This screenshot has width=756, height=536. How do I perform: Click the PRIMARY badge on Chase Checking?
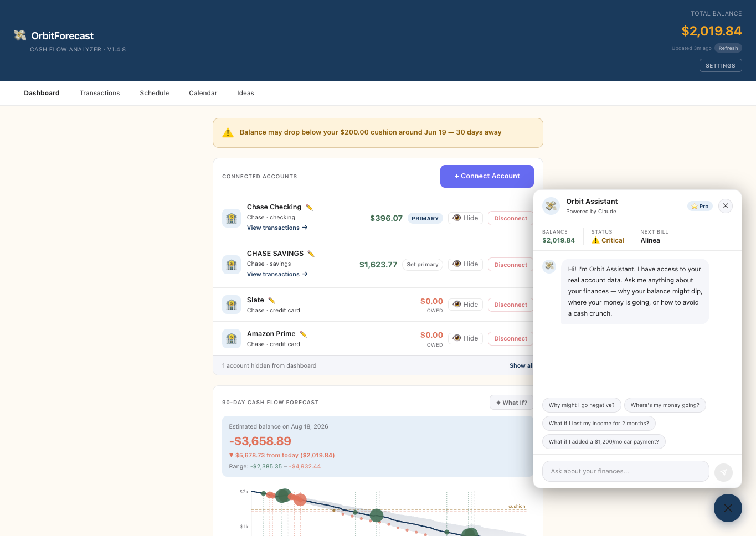425,218
